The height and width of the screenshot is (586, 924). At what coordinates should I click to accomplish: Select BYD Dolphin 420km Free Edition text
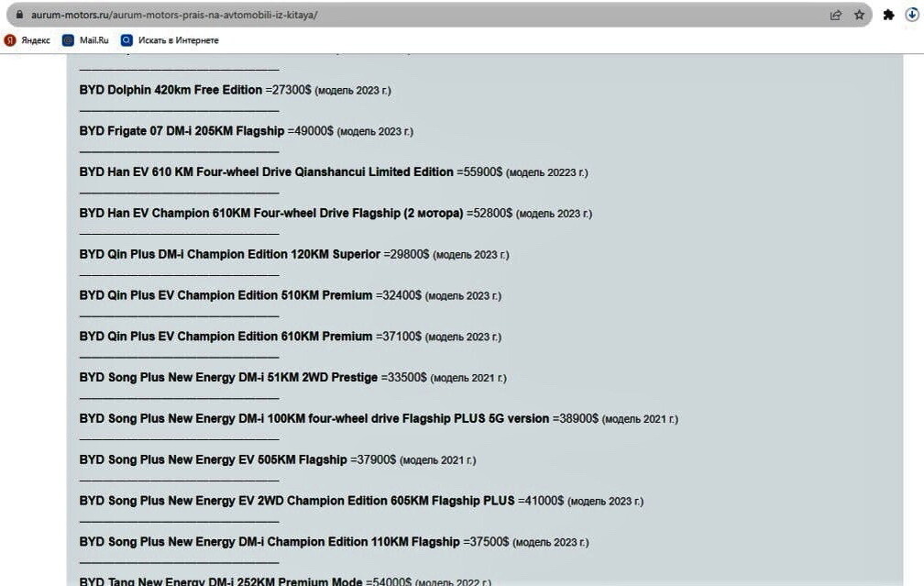[x=170, y=90]
